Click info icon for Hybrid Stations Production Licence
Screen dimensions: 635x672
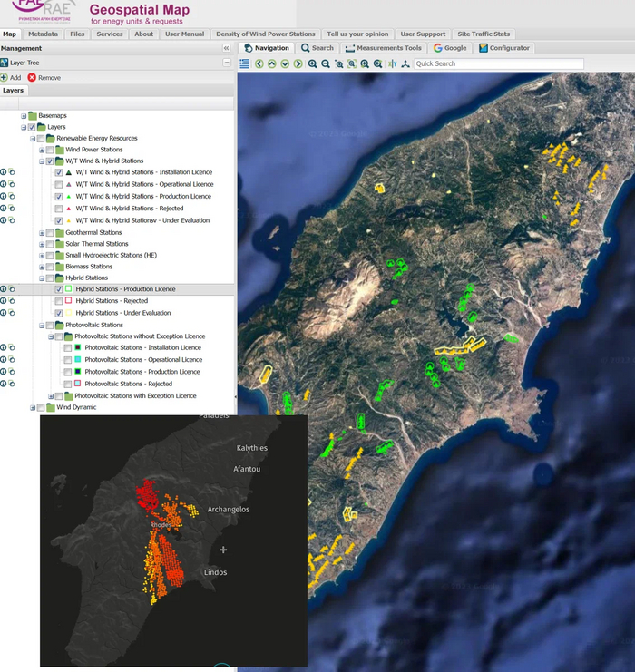[4, 289]
